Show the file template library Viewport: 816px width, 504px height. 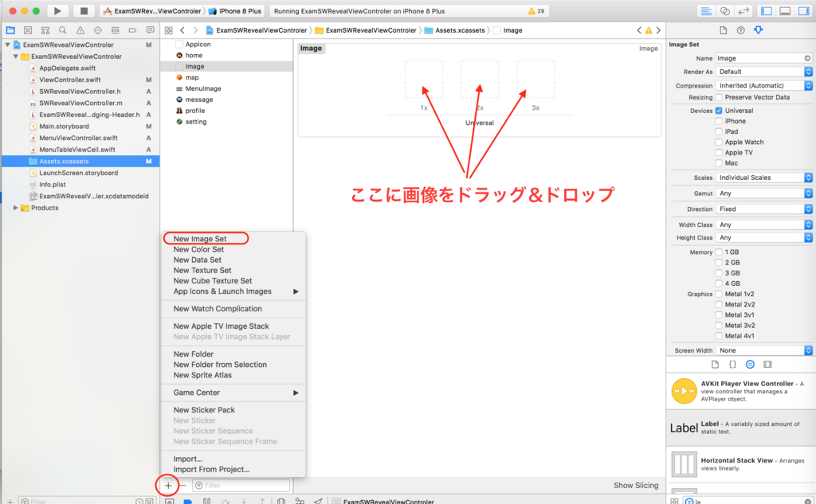pyautogui.click(x=715, y=365)
